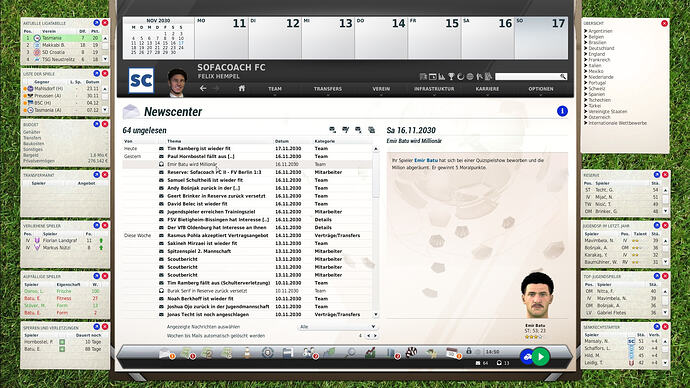This screenshot has width=690, height=388.
Task: Toggle read status of Emir Batu message
Action: [x=161, y=164]
